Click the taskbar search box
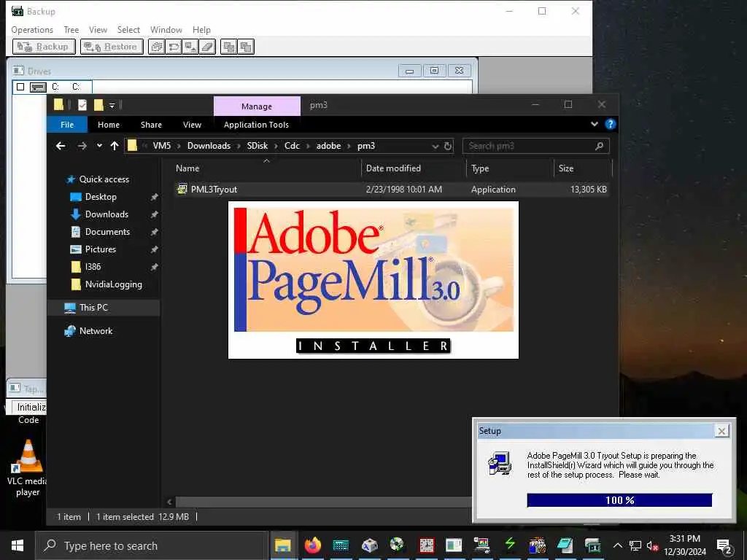 coord(152,545)
